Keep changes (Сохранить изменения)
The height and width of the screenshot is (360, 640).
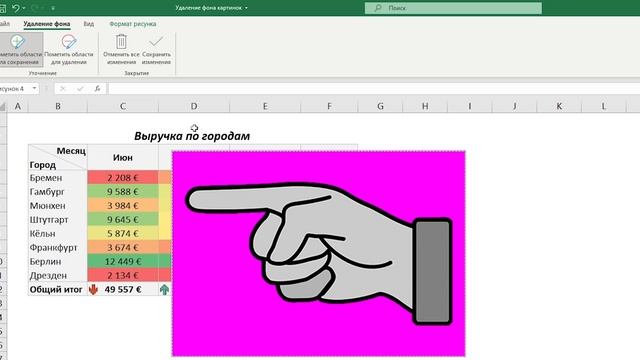(x=156, y=50)
